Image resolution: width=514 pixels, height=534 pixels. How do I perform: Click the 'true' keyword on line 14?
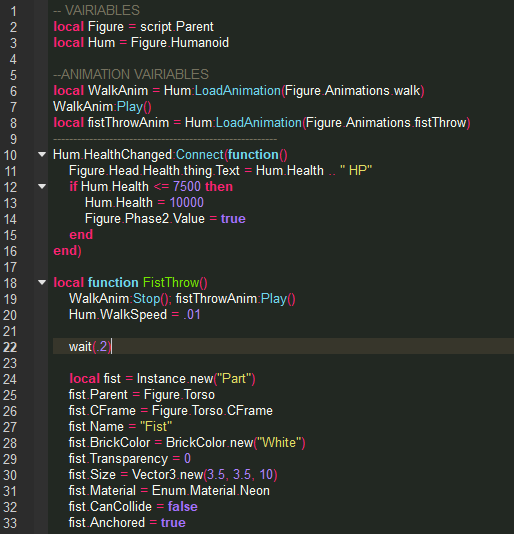coord(233,219)
